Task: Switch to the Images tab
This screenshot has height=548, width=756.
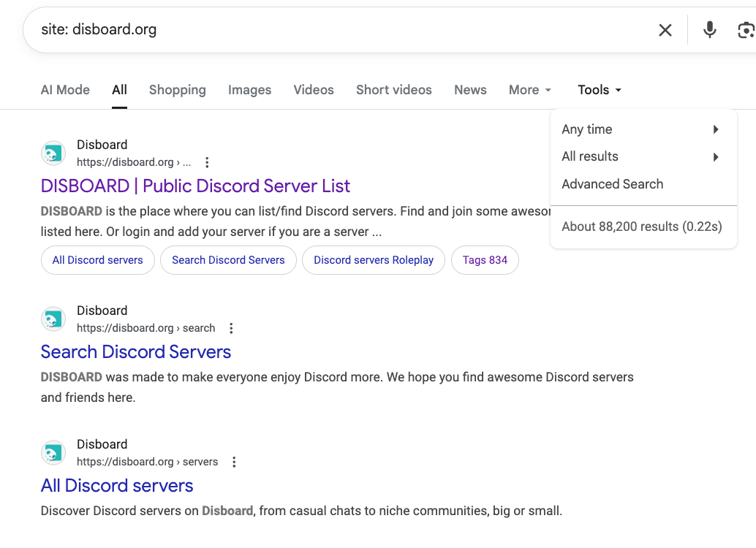Action: pos(249,90)
